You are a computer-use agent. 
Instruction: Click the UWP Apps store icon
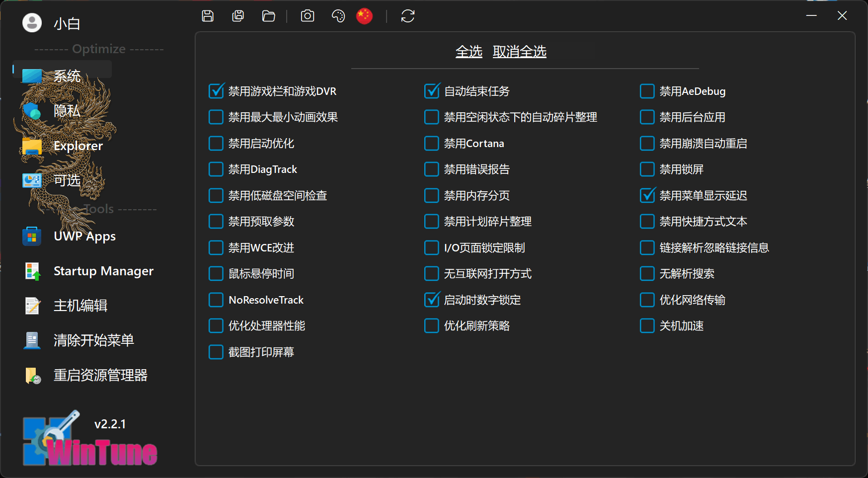(x=32, y=236)
